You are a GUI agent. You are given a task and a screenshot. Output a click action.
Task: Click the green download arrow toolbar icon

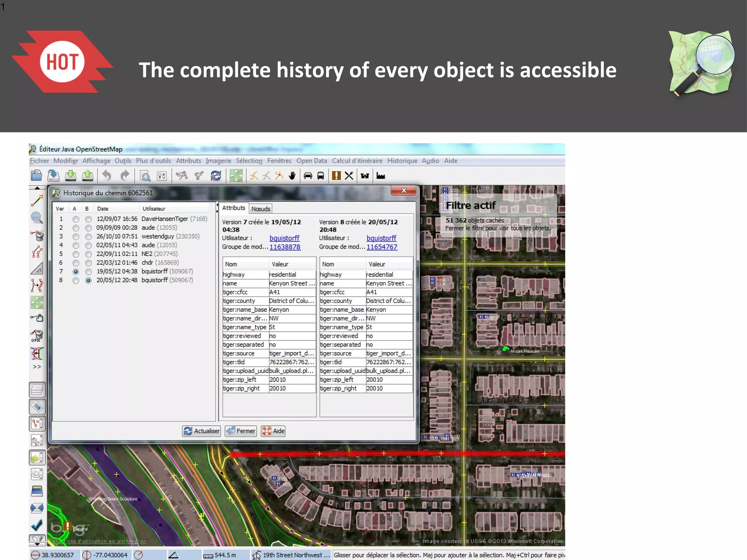(x=70, y=176)
